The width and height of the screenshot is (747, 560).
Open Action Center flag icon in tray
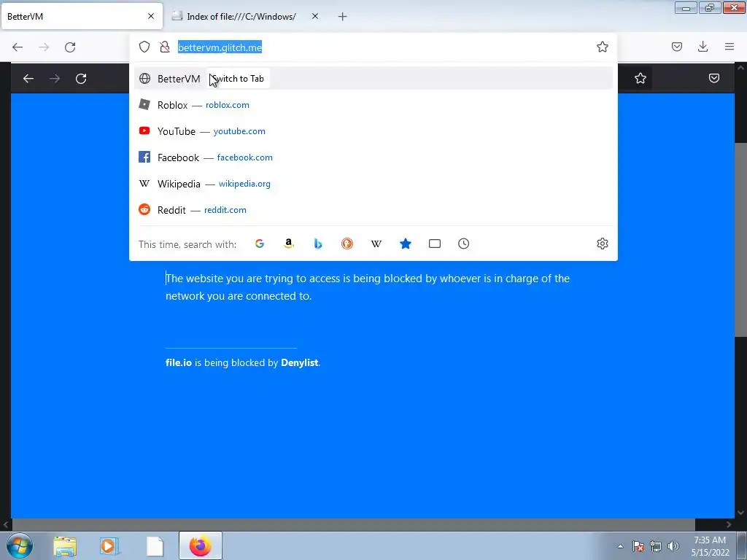pyautogui.click(x=638, y=546)
